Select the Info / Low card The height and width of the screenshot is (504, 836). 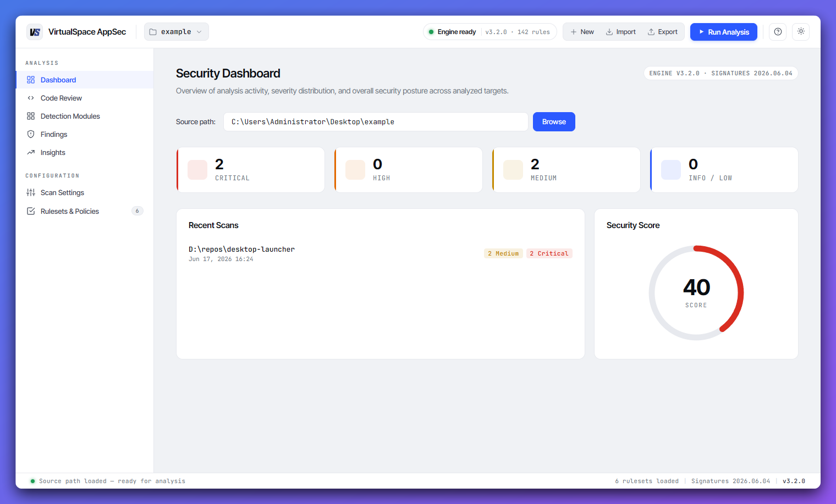tap(724, 170)
